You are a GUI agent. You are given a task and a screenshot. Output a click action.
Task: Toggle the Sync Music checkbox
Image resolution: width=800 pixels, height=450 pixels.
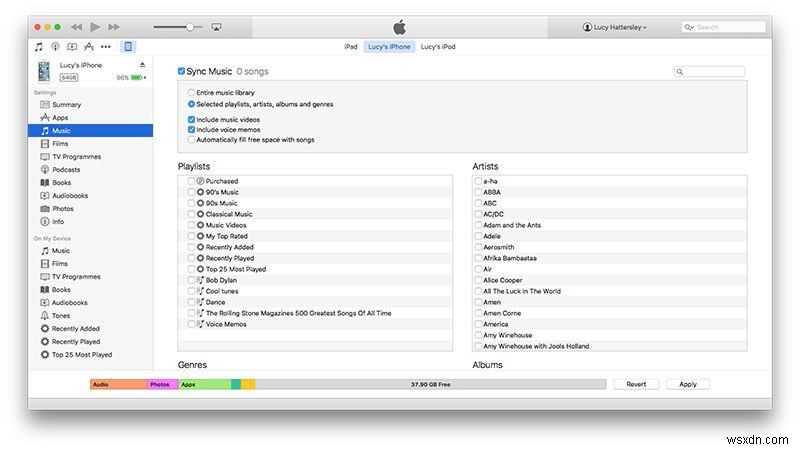pyautogui.click(x=181, y=71)
